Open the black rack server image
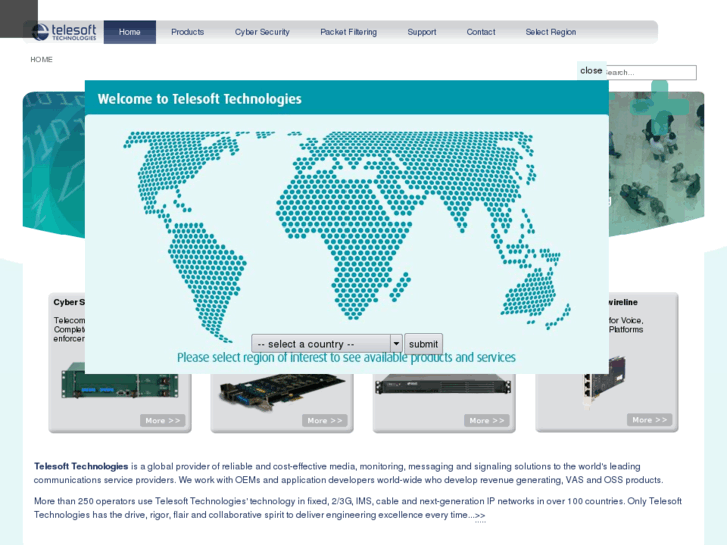 click(x=443, y=384)
